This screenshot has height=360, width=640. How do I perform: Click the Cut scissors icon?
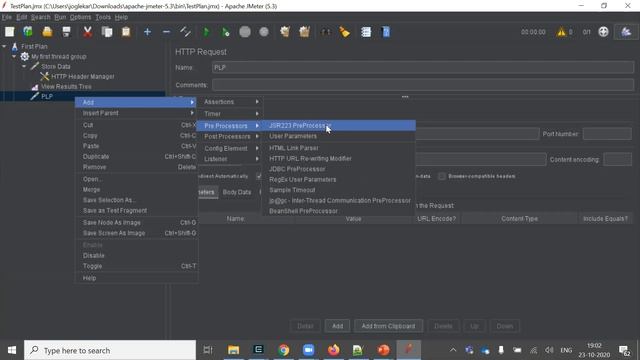[x=87, y=32]
